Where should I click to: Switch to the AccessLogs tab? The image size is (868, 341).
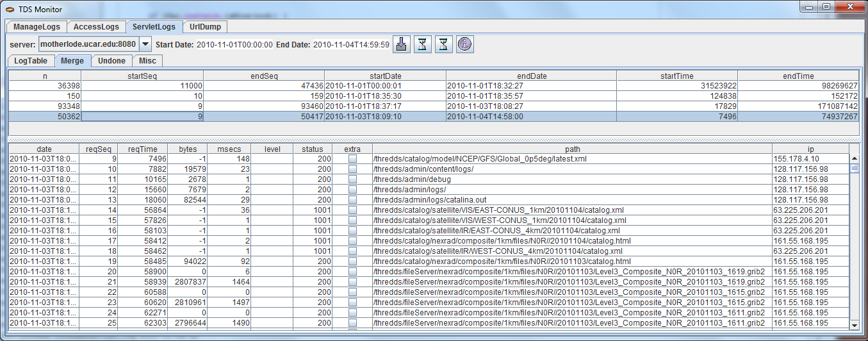[96, 27]
